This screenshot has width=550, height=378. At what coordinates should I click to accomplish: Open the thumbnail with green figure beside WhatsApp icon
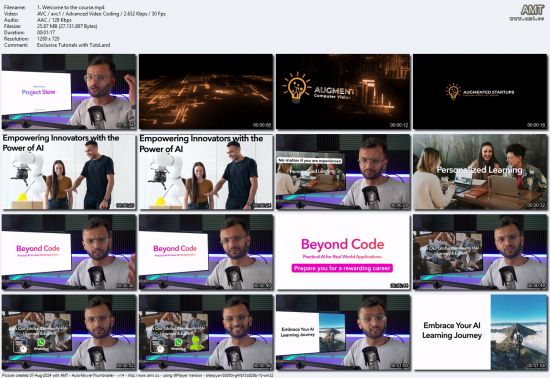tap(206, 332)
